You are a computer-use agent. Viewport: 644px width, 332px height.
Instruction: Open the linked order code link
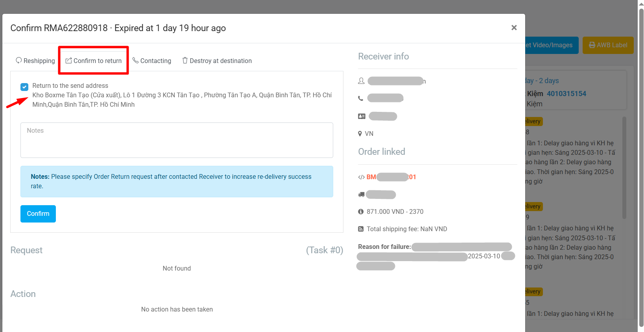click(391, 177)
